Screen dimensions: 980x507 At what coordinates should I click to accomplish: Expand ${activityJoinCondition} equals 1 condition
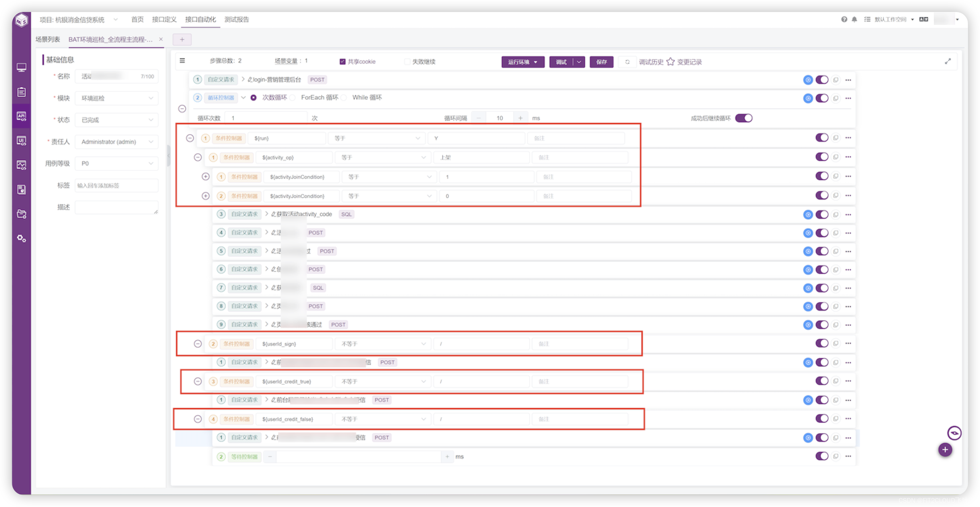[205, 177]
